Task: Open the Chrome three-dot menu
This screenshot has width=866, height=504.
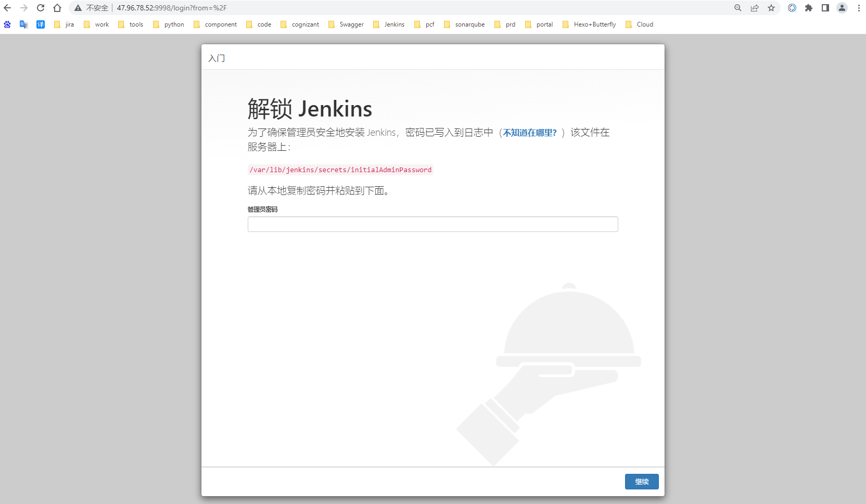Action: pyautogui.click(x=858, y=8)
